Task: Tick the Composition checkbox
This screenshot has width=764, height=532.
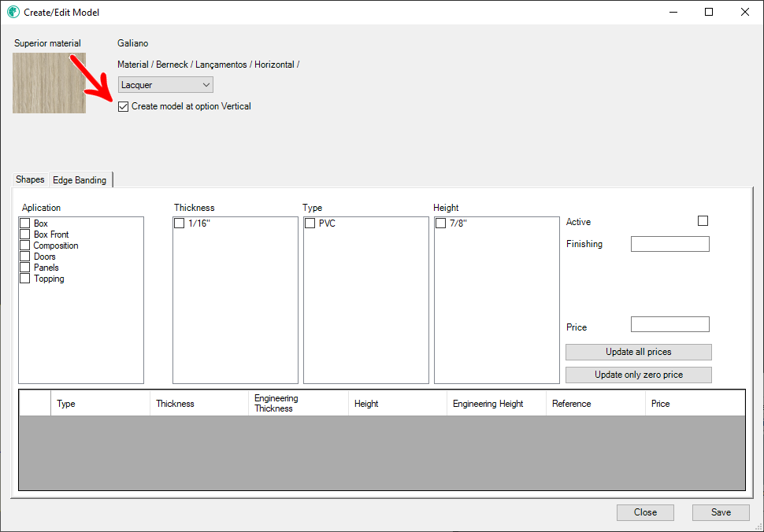Action: 25,246
